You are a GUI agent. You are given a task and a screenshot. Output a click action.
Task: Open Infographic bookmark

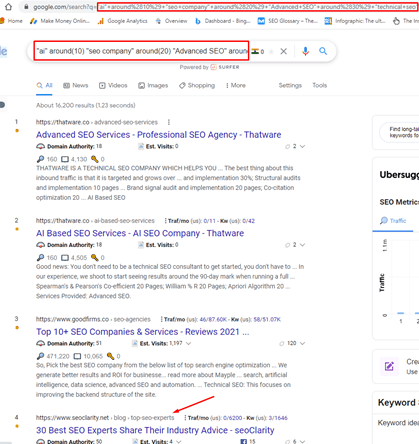[x=355, y=21]
